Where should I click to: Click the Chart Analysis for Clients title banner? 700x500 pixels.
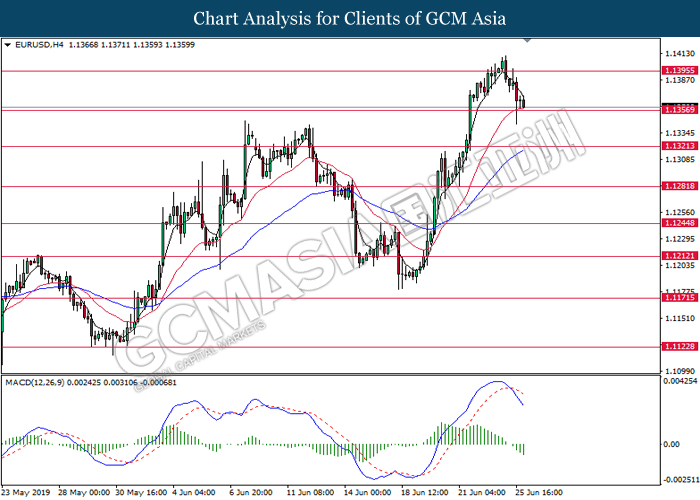coord(349,19)
